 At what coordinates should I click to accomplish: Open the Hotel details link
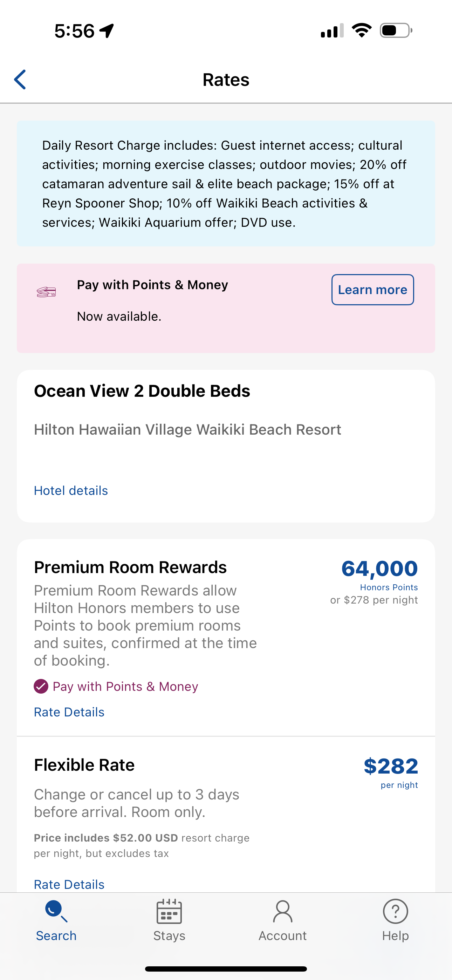pyautogui.click(x=71, y=490)
